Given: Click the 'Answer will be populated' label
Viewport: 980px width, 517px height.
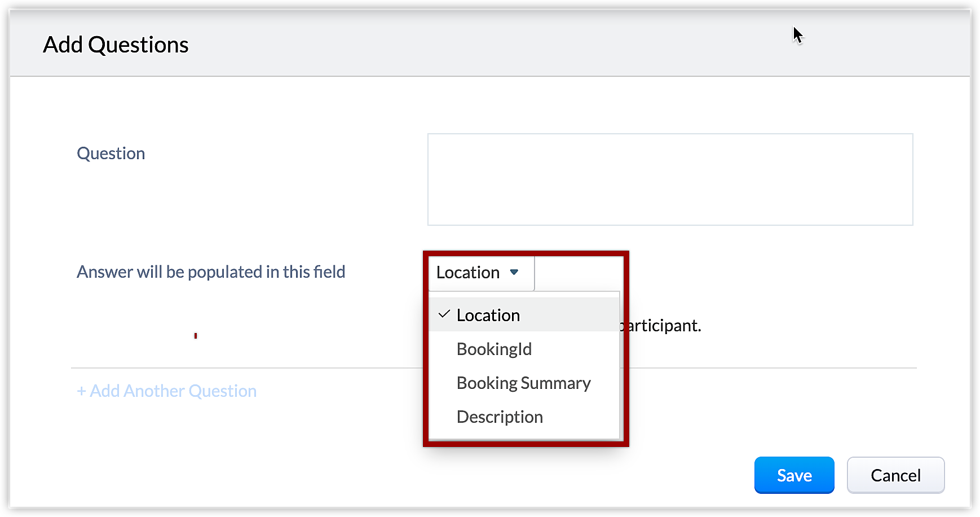Looking at the screenshot, I should (211, 272).
